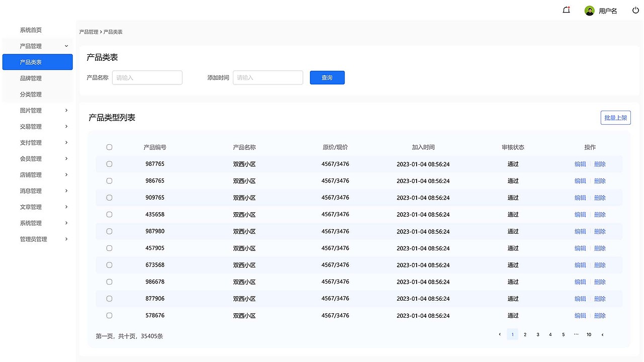Expand the 图片管理 menu chevron
644x362 pixels.
point(66,111)
